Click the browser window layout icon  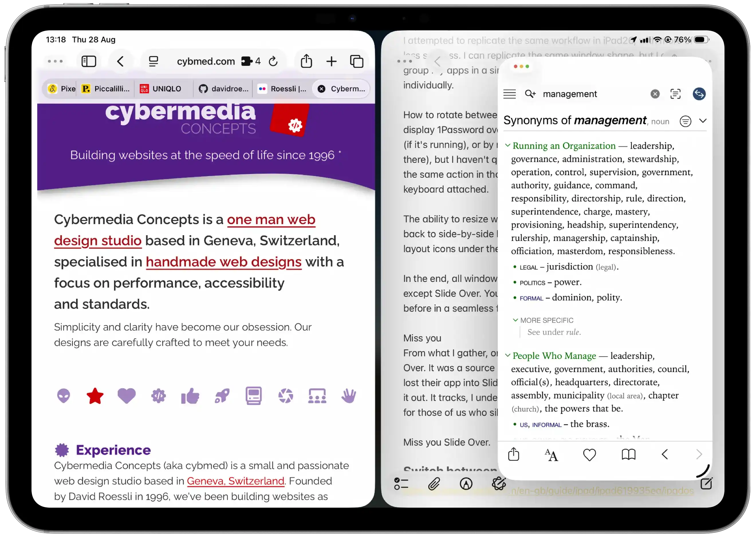(253, 395)
